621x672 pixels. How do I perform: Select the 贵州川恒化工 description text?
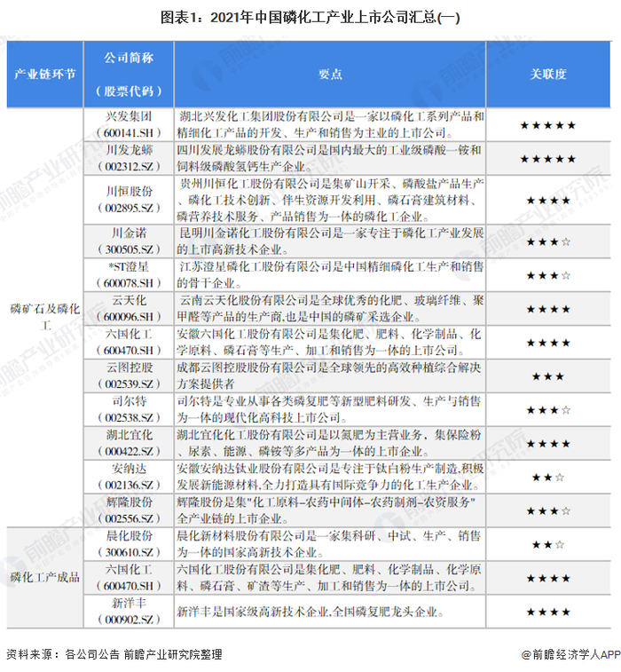tap(330, 200)
